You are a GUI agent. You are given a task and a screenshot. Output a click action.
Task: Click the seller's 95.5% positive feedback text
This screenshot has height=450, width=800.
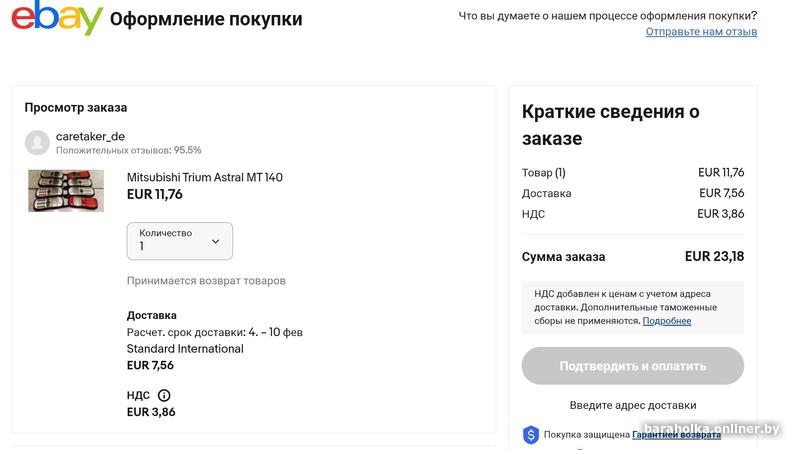(129, 150)
